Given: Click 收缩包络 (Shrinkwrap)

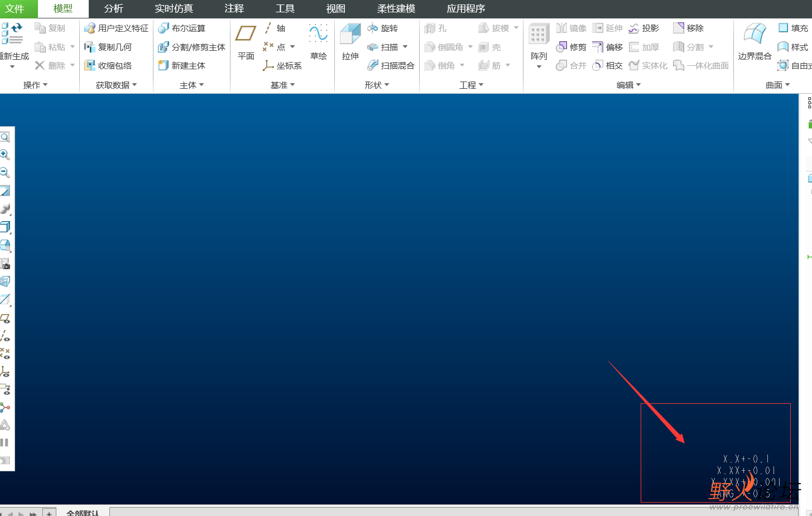Looking at the screenshot, I should 108,65.
